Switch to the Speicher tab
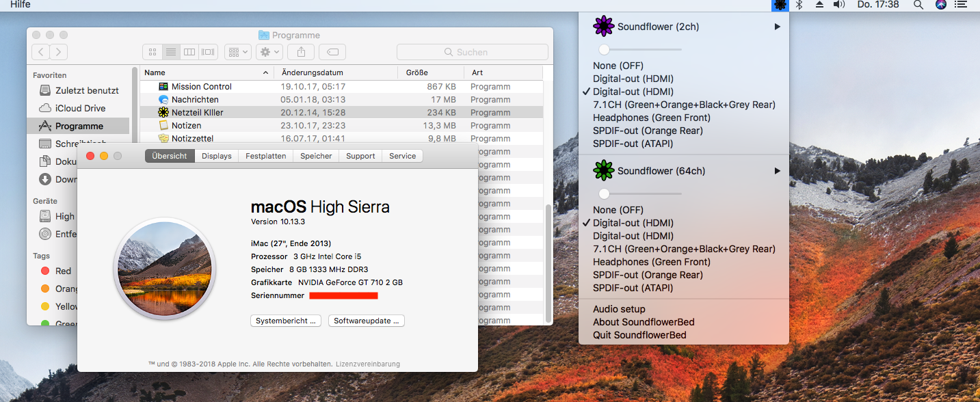 [x=316, y=156]
